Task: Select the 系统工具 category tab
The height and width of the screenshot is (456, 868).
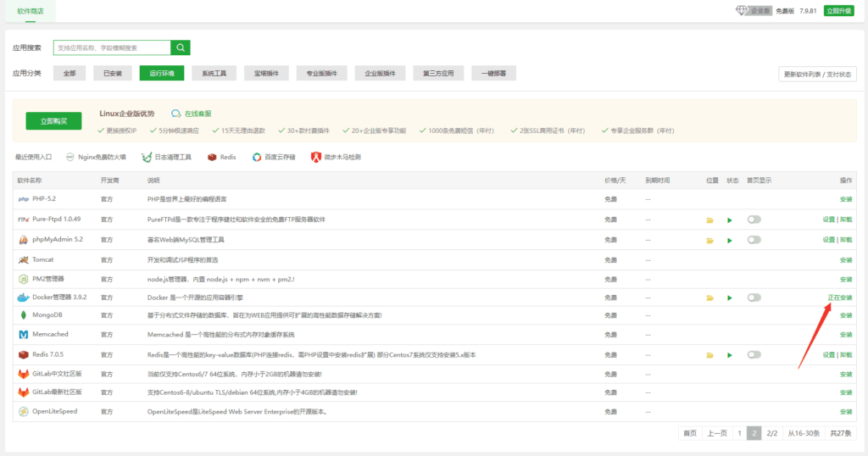Action: click(x=214, y=73)
